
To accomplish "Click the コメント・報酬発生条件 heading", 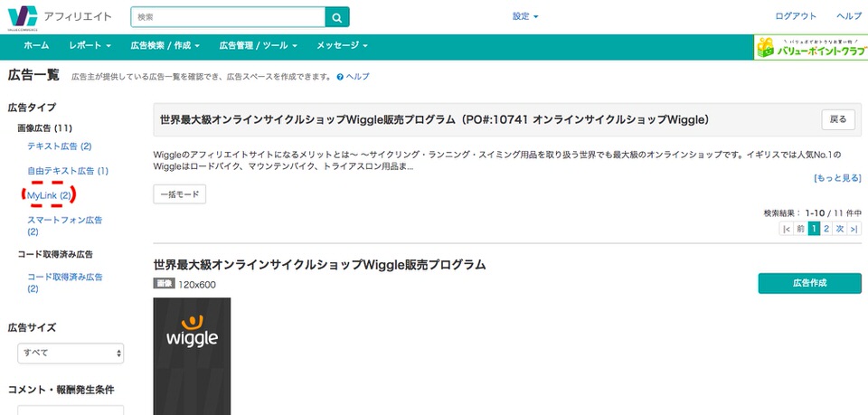I will click(x=61, y=390).
